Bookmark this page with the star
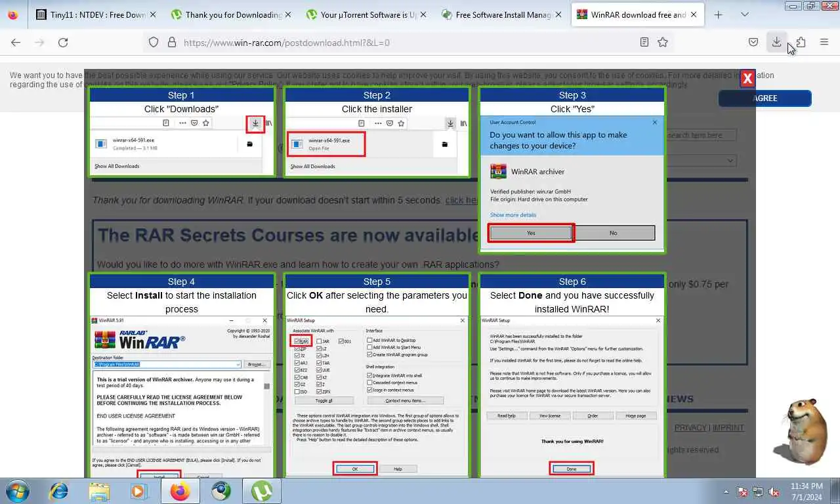This screenshot has width=840, height=504. (663, 42)
